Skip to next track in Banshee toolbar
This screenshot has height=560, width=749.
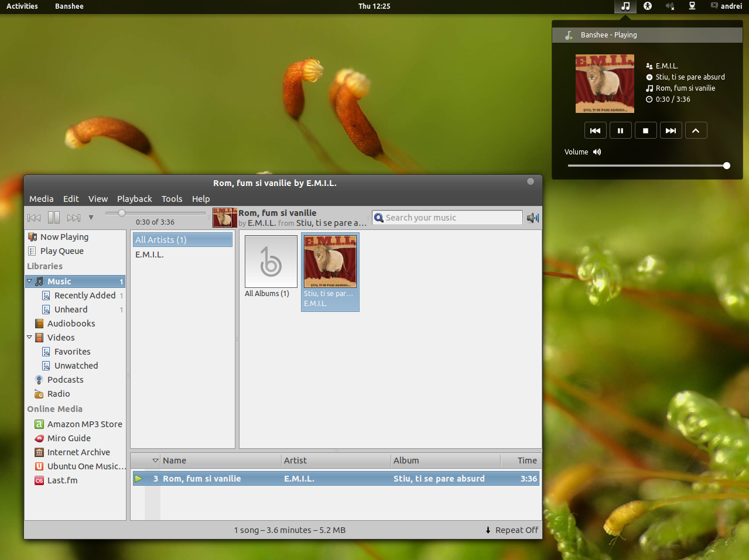coord(74,218)
